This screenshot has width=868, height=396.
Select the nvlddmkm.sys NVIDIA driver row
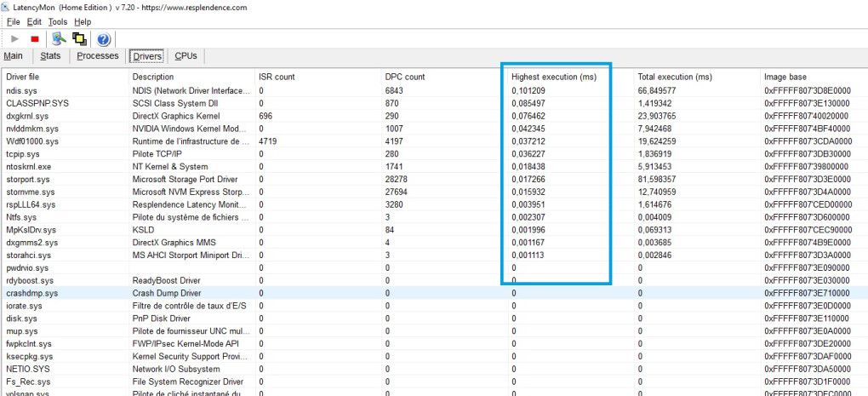pyautogui.click(x=32, y=128)
